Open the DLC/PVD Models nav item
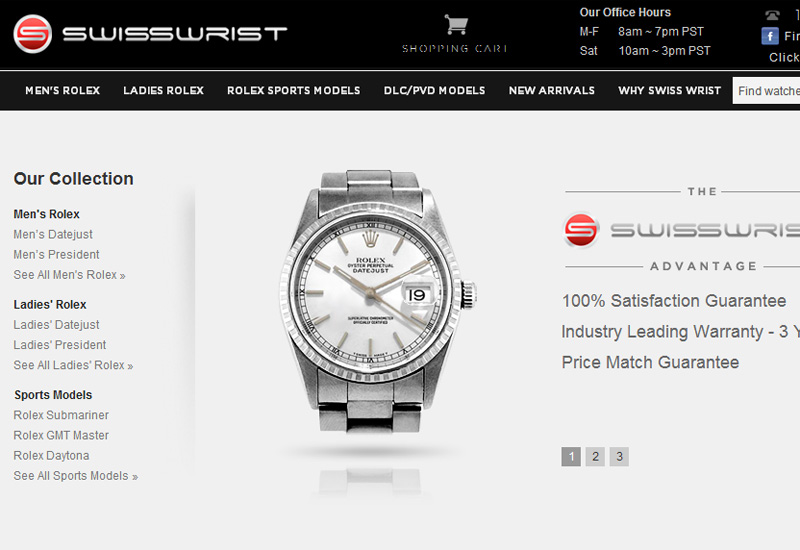800x550 pixels. pos(434,90)
